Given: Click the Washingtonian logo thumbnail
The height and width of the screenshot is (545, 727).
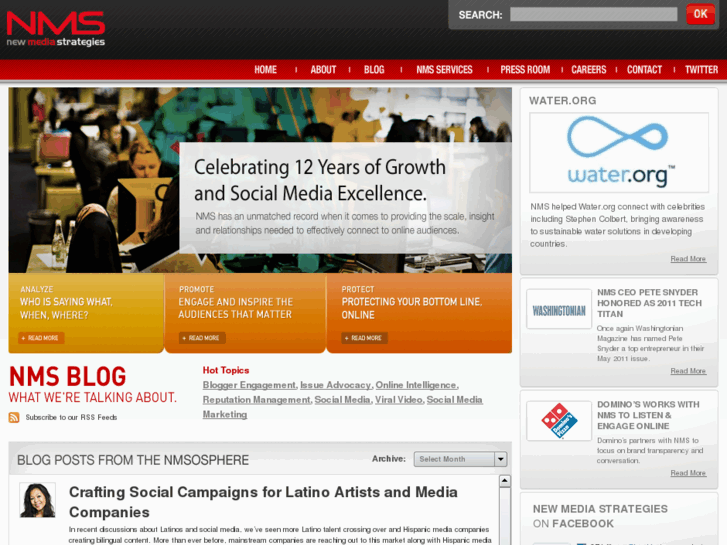Looking at the screenshot, I should [559, 309].
